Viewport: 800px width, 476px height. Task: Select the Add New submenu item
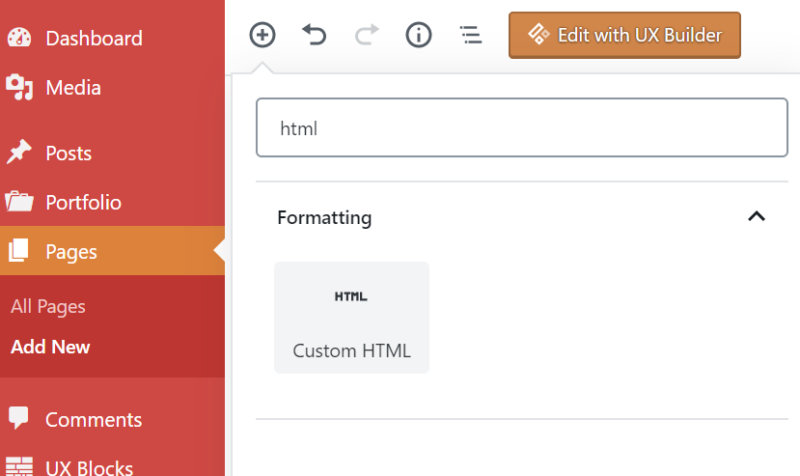[x=50, y=347]
